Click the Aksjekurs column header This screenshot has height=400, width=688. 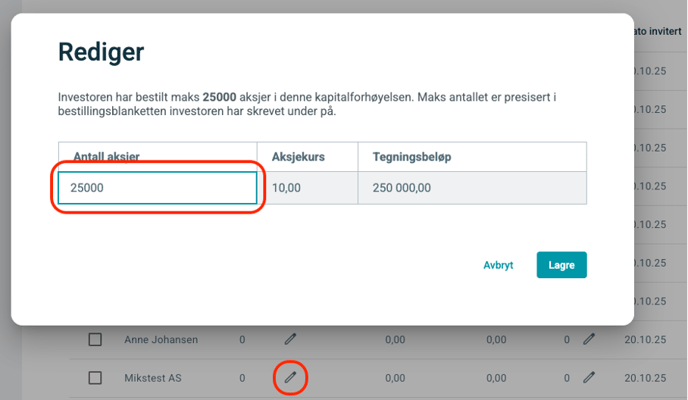[298, 157]
